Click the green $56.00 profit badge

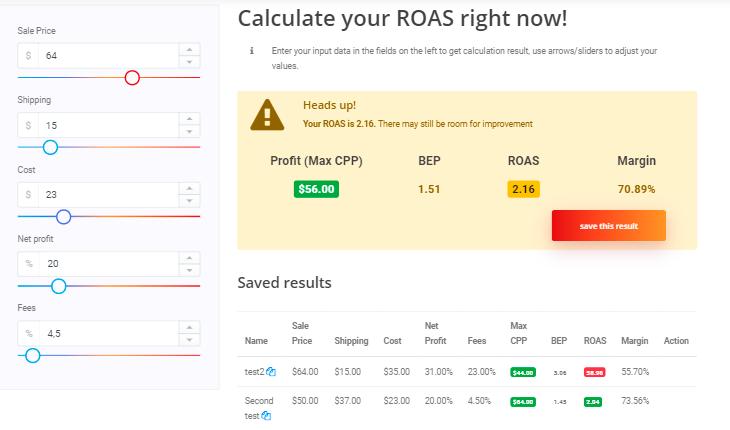click(316, 188)
